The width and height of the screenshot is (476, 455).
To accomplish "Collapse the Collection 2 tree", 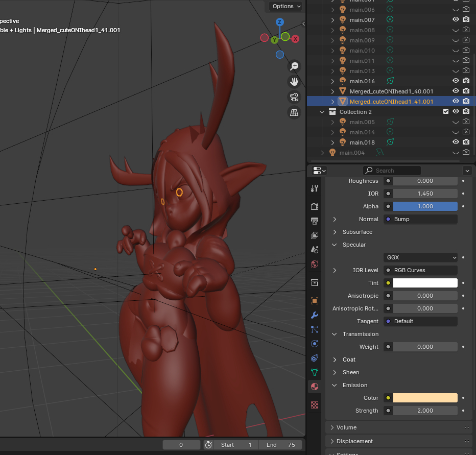I will pyautogui.click(x=322, y=112).
